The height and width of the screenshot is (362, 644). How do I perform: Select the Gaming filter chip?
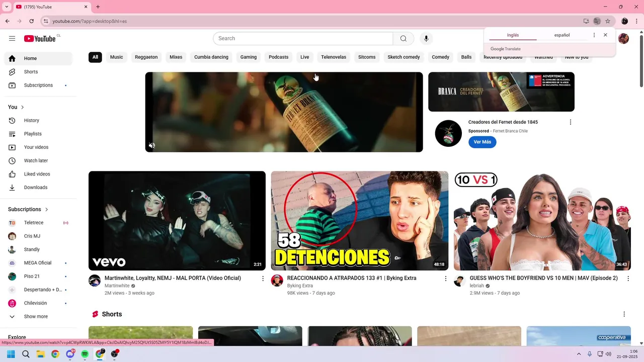click(x=249, y=57)
